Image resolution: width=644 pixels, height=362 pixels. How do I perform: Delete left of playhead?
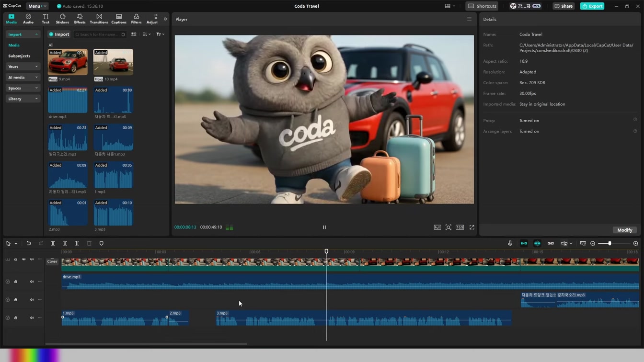click(x=65, y=243)
